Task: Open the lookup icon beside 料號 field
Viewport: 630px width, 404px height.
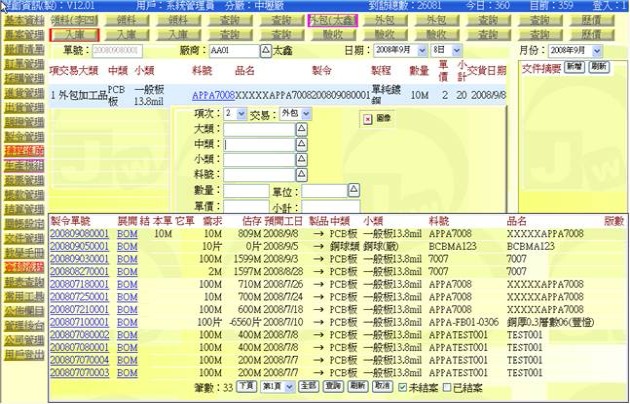Action: click(302, 175)
